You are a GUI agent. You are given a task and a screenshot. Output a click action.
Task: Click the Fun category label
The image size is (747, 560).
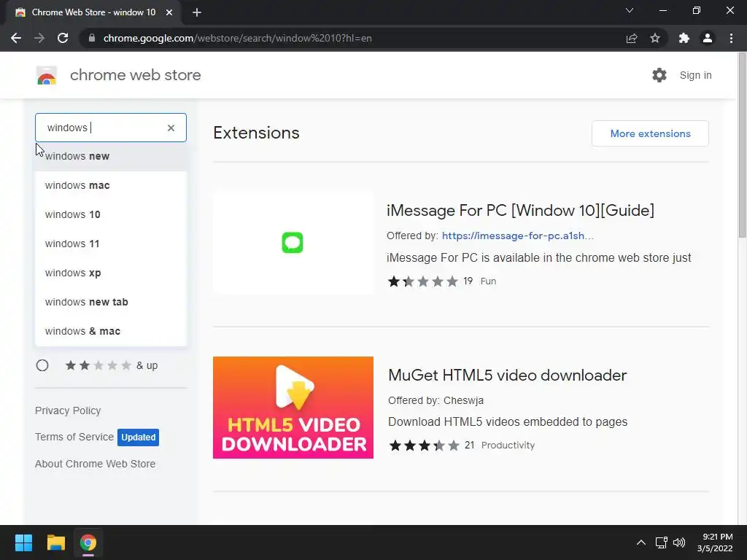click(488, 281)
